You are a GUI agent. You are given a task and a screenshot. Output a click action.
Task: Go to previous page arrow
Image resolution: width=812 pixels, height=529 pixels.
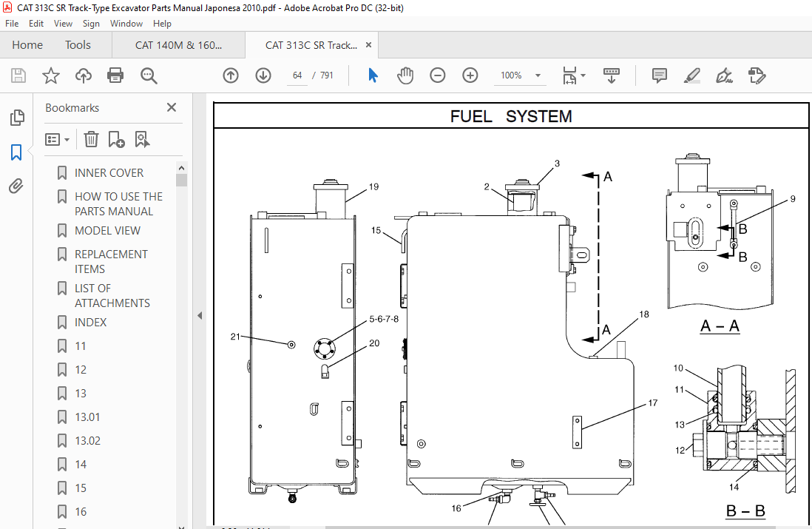tap(231, 75)
